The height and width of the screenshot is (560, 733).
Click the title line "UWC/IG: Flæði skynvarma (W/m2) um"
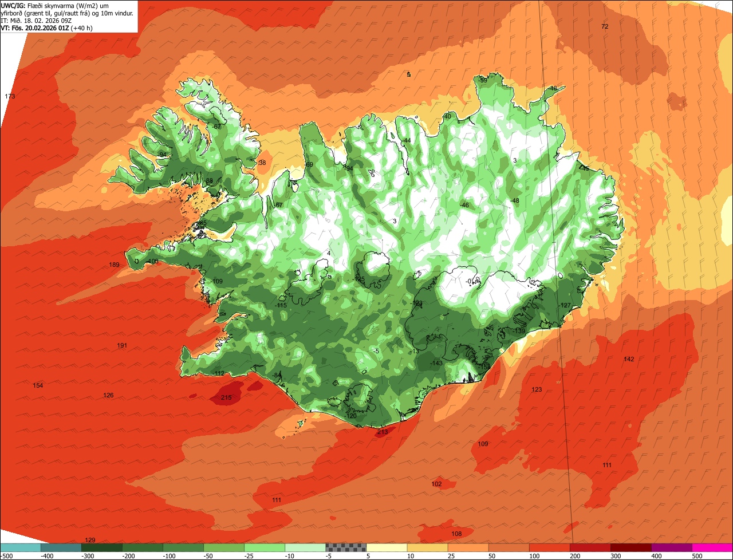point(55,5)
